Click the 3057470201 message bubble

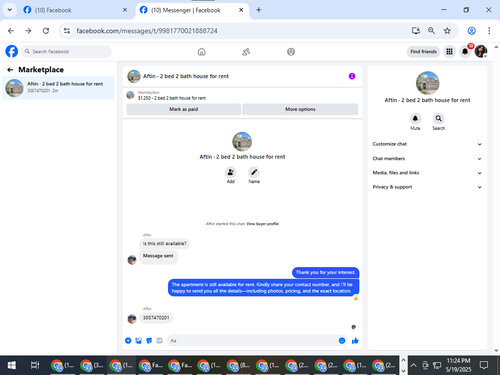click(x=156, y=318)
